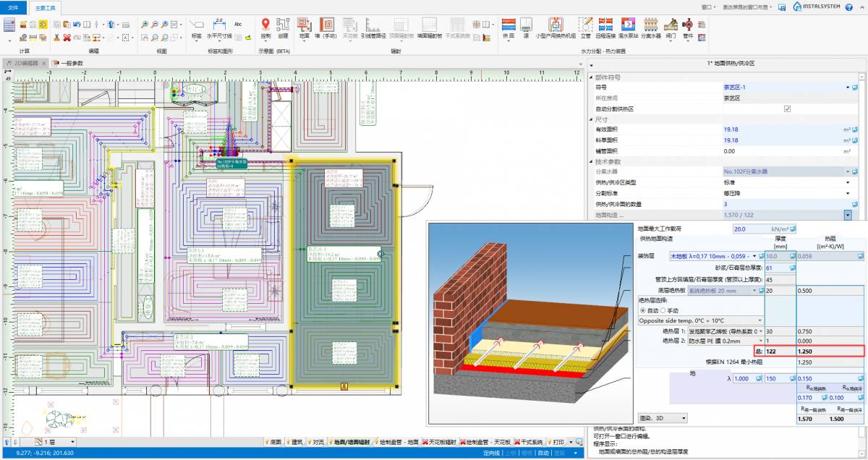Switch to the 一般参数 tab
The image size is (868, 460).
tap(72, 64)
